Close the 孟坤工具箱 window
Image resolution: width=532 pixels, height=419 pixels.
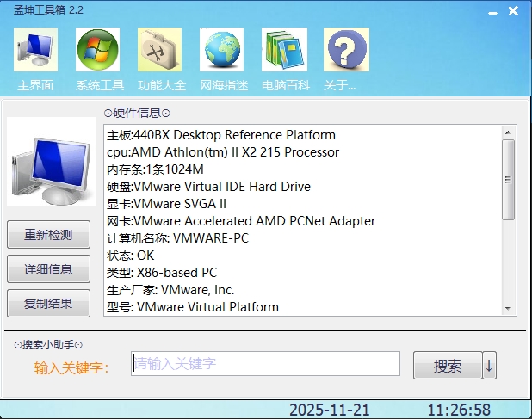513,11
